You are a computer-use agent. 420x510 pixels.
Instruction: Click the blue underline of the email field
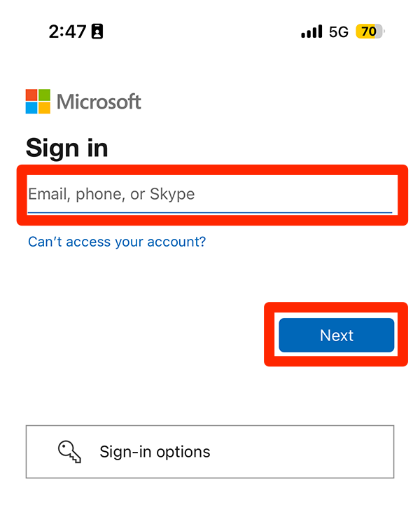(210, 212)
